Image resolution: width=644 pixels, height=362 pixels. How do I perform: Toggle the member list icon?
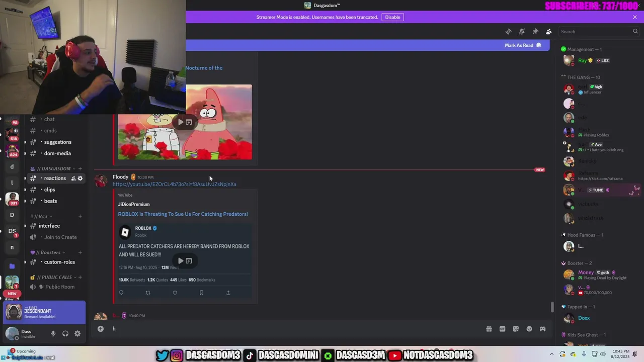point(549,31)
